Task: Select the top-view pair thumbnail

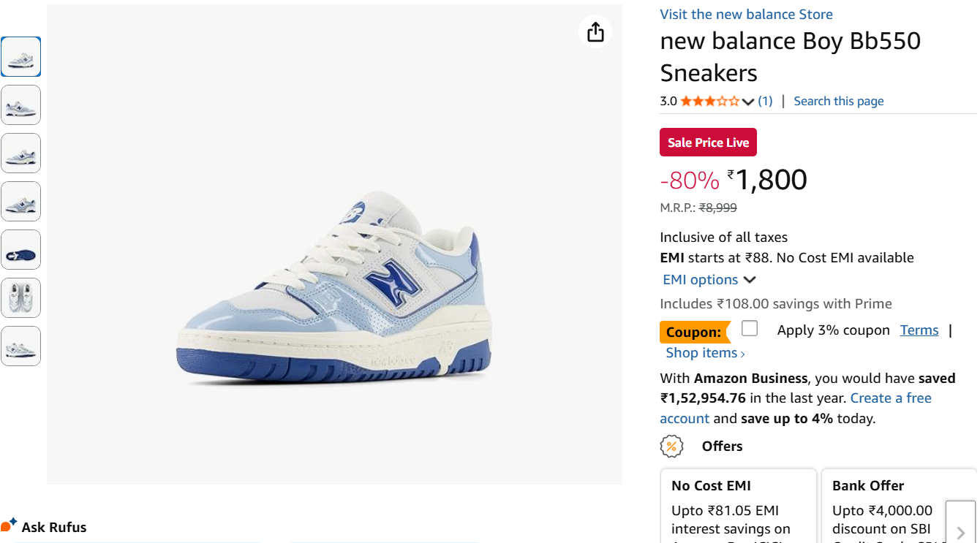Action: (x=20, y=298)
